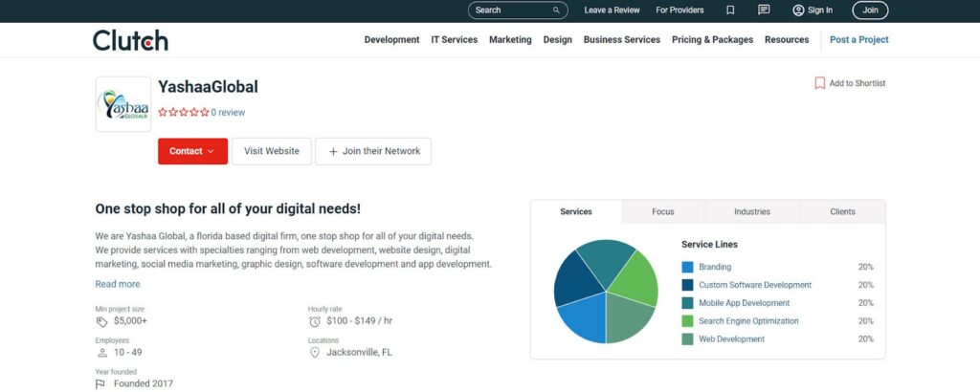
Task: Click the Join button
Action: [870, 10]
